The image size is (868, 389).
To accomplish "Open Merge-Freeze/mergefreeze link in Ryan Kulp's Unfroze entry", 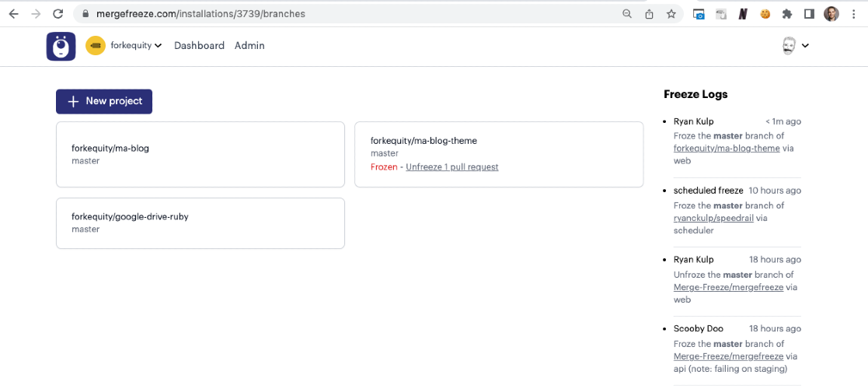I will pos(728,287).
